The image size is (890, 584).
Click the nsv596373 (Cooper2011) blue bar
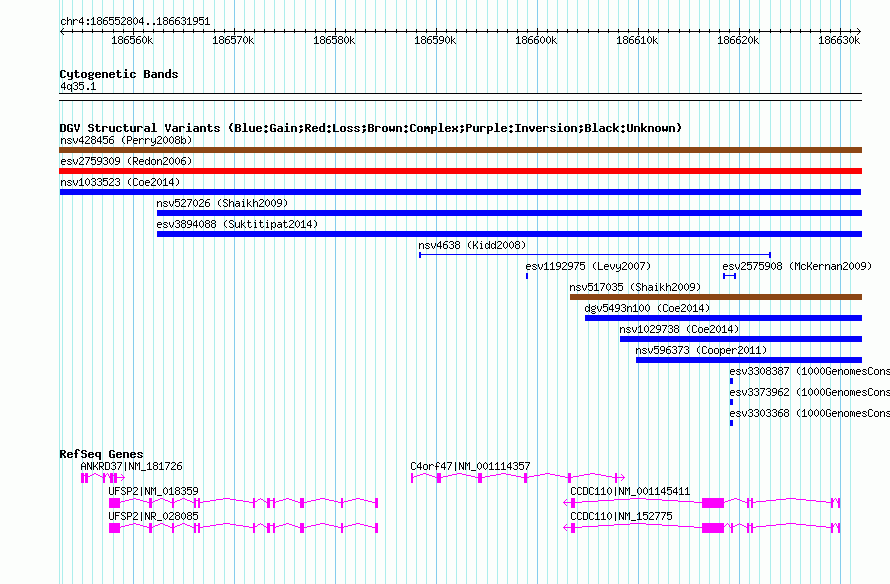749,360
